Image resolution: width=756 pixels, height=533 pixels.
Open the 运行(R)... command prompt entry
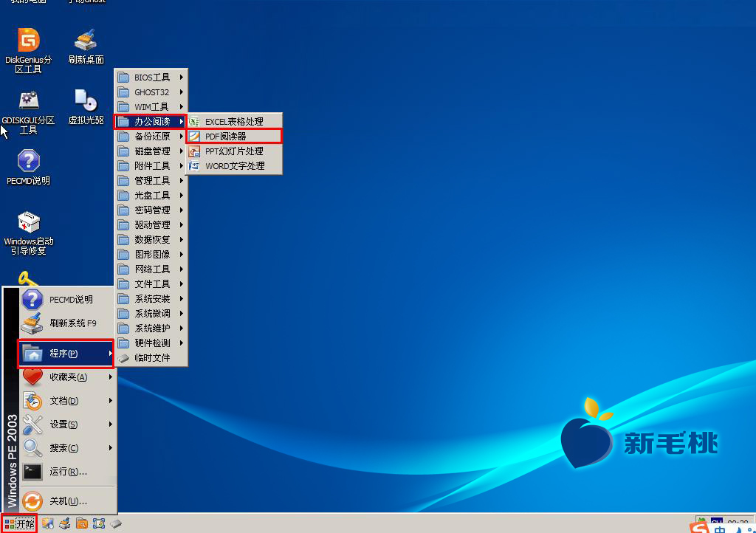[67, 471]
